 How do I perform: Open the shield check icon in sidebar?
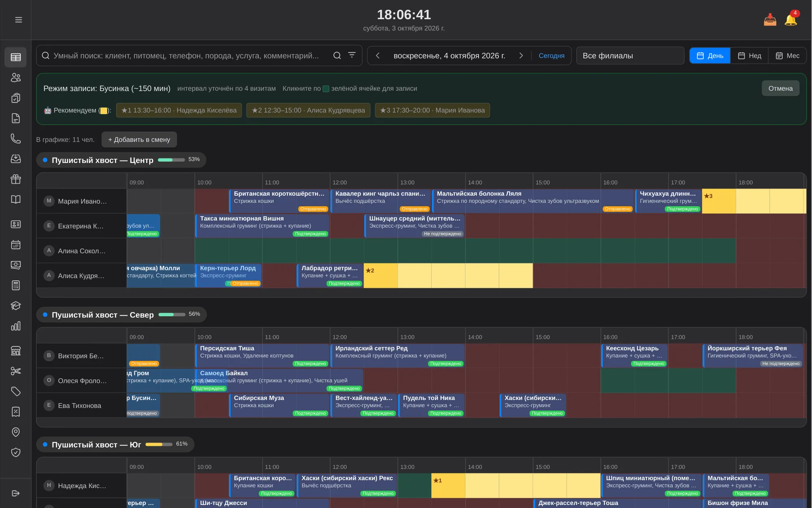pos(16,452)
